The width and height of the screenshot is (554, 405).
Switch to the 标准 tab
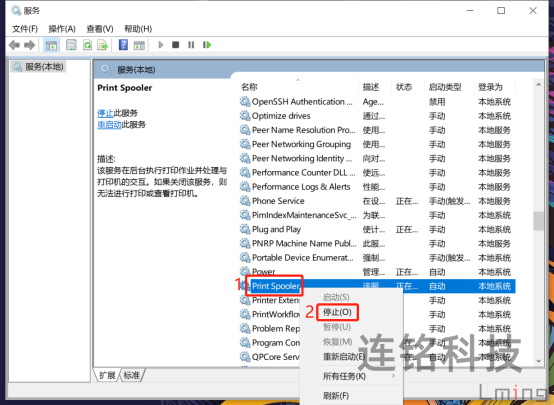click(132, 375)
